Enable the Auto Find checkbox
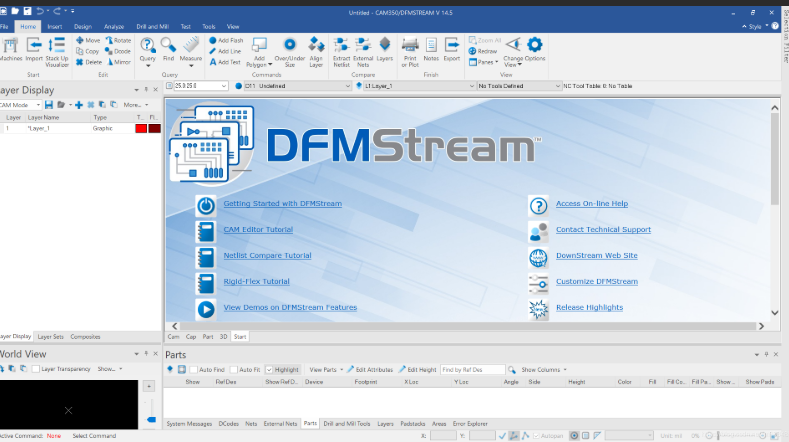 click(x=193, y=370)
